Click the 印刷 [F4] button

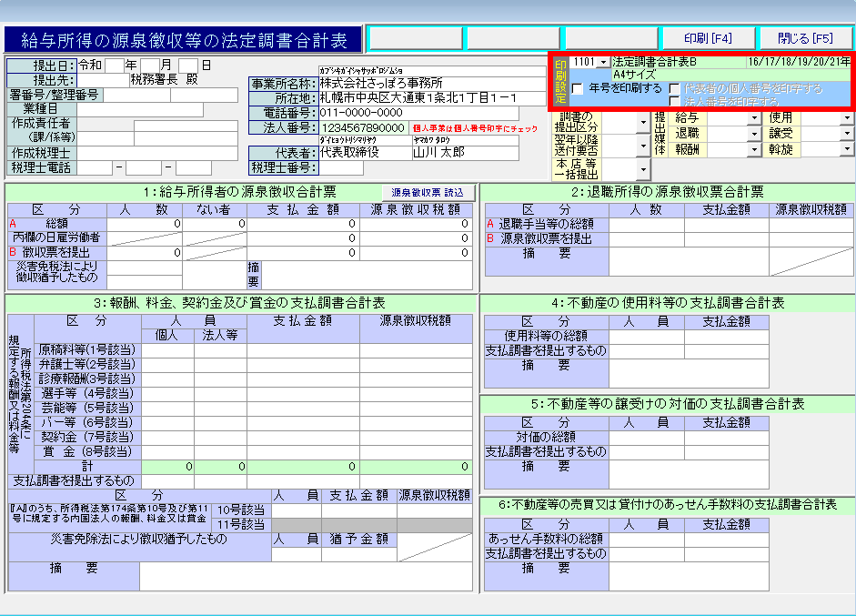[708, 38]
